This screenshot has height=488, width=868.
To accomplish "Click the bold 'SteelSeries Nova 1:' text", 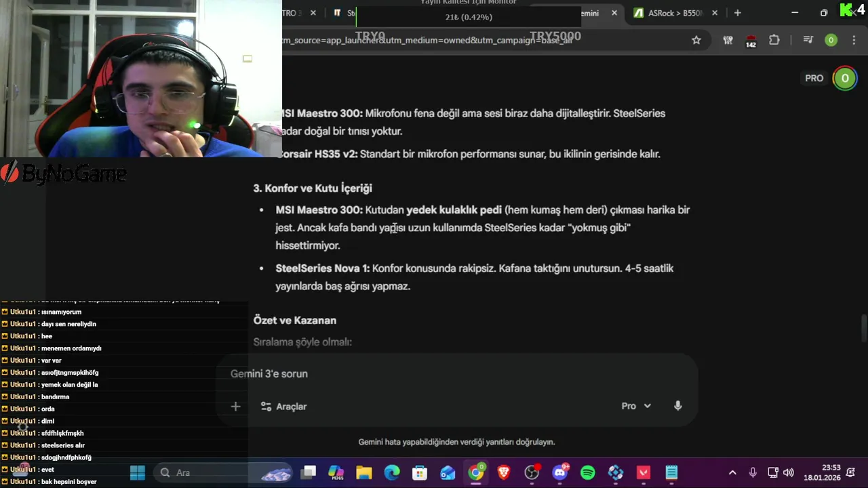I will pyautogui.click(x=323, y=268).
